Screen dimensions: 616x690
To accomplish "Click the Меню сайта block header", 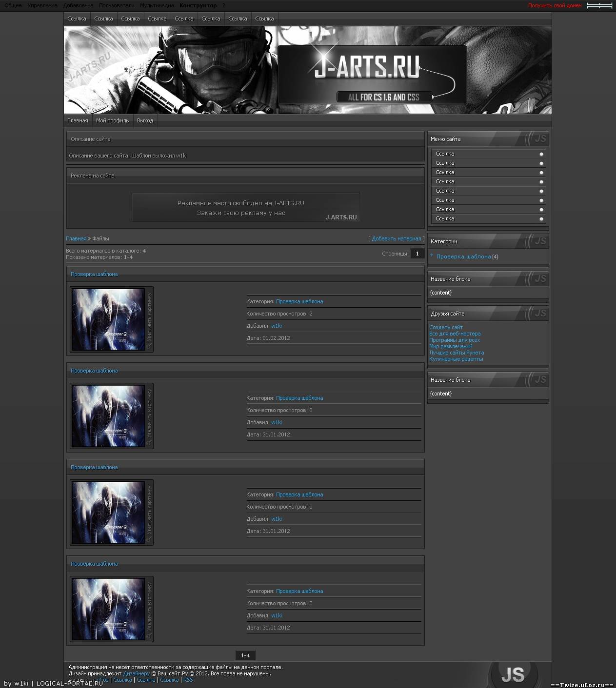I will [x=488, y=139].
